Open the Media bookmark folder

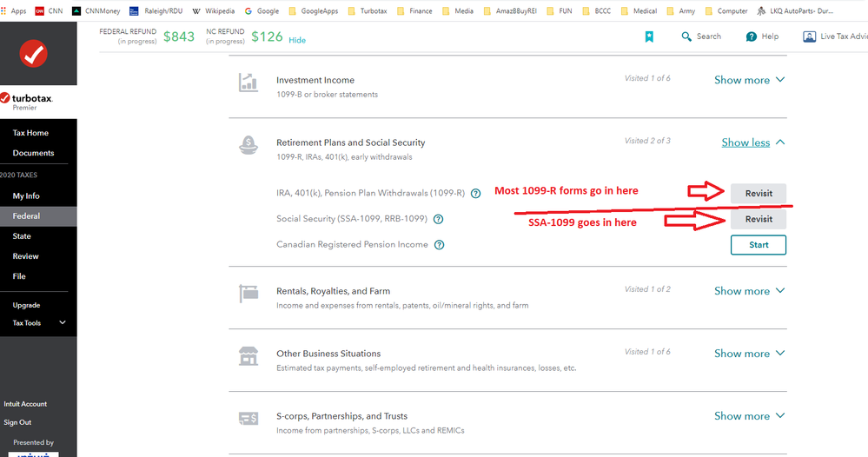click(458, 10)
